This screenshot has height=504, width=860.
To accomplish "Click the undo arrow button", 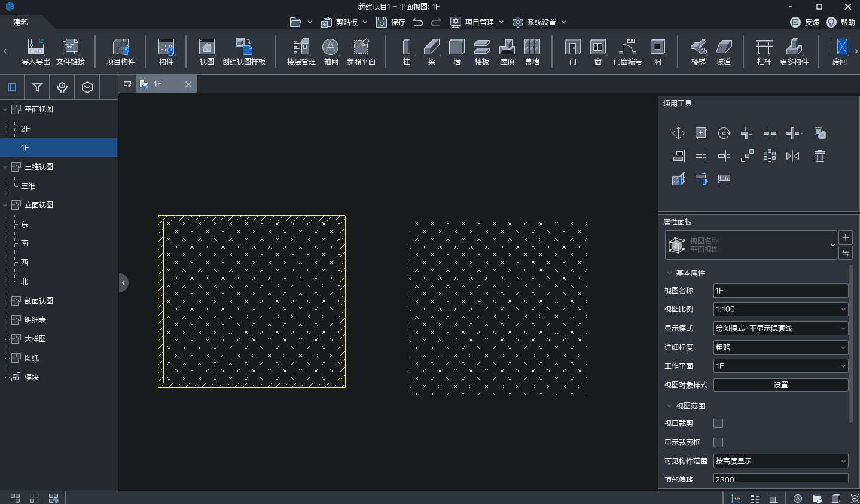I will tap(418, 22).
